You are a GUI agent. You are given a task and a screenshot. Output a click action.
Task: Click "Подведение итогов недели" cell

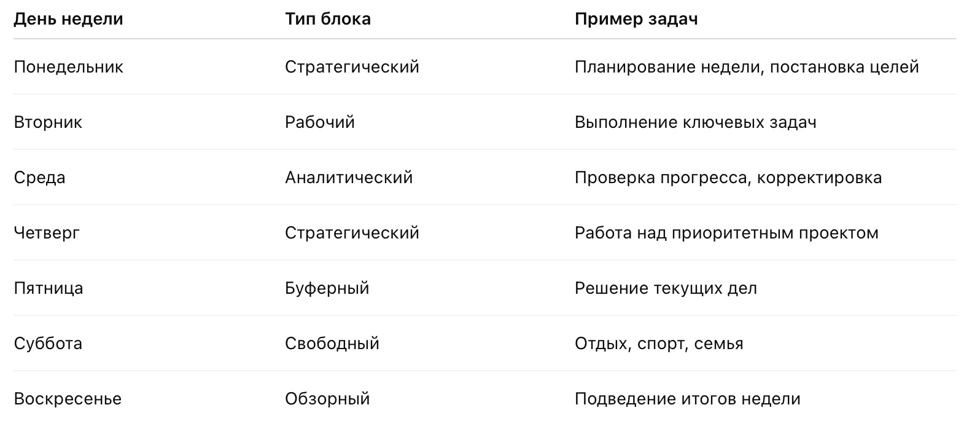point(688,399)
